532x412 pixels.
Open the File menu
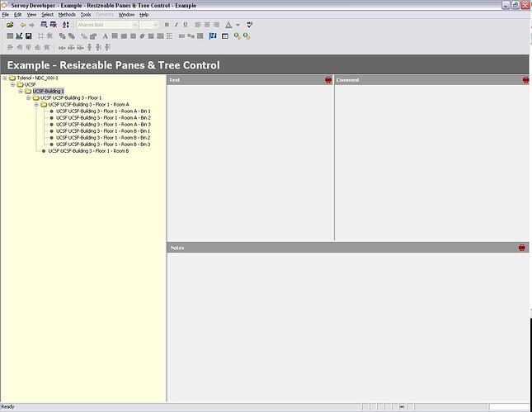pos(6,15)
